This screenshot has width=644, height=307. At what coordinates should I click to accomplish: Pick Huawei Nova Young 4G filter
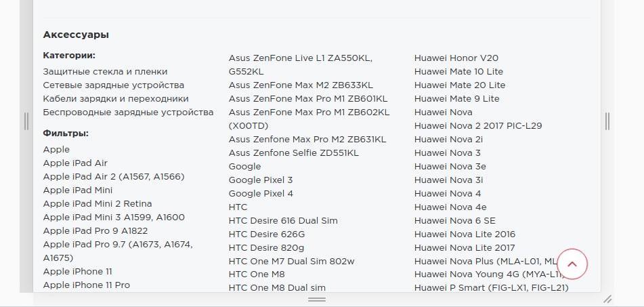(x=488, y=274)
